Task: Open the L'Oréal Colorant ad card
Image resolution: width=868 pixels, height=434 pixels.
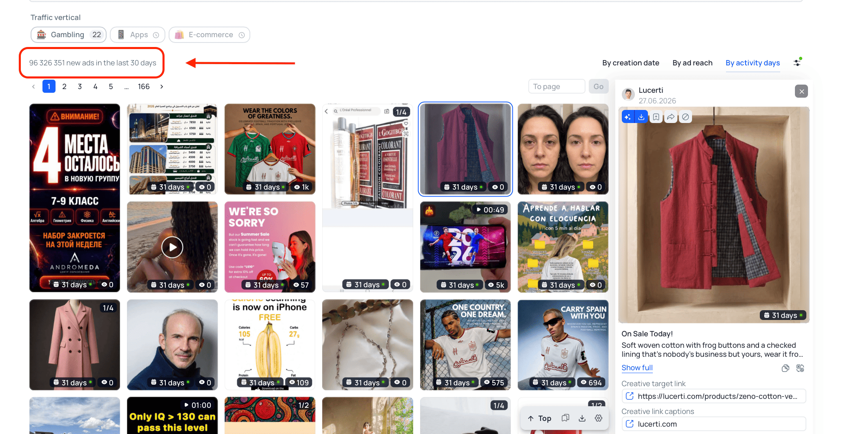Action: point(367,198)
